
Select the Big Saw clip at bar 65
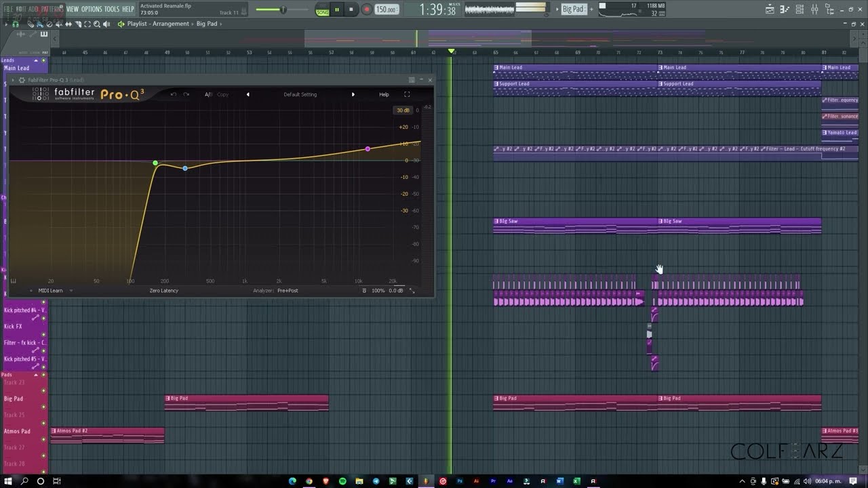tap(575, 226)
